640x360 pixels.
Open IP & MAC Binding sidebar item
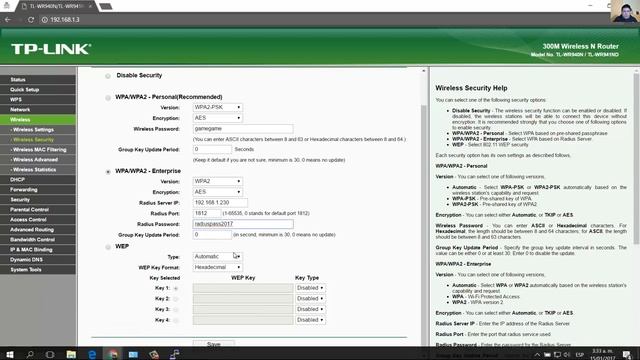tap(38, 249)
